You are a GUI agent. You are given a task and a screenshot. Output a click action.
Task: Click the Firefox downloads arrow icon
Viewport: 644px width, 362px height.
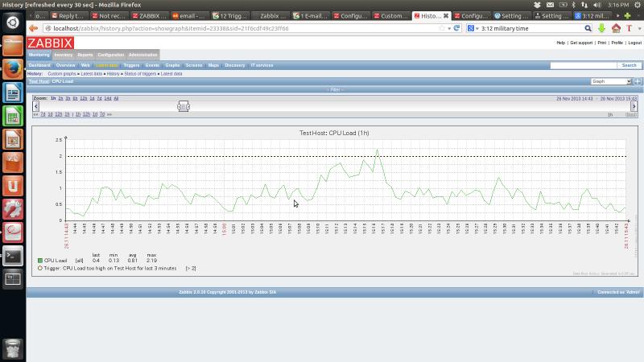point(601,28)
